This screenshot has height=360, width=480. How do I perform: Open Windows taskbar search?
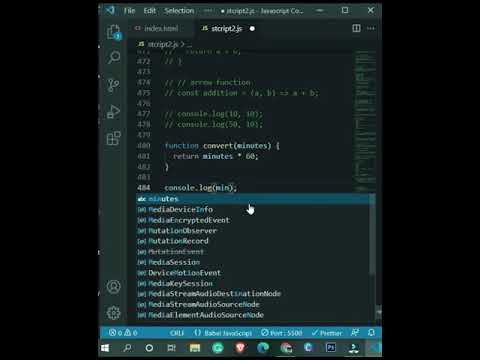click(x=127, y=348)
